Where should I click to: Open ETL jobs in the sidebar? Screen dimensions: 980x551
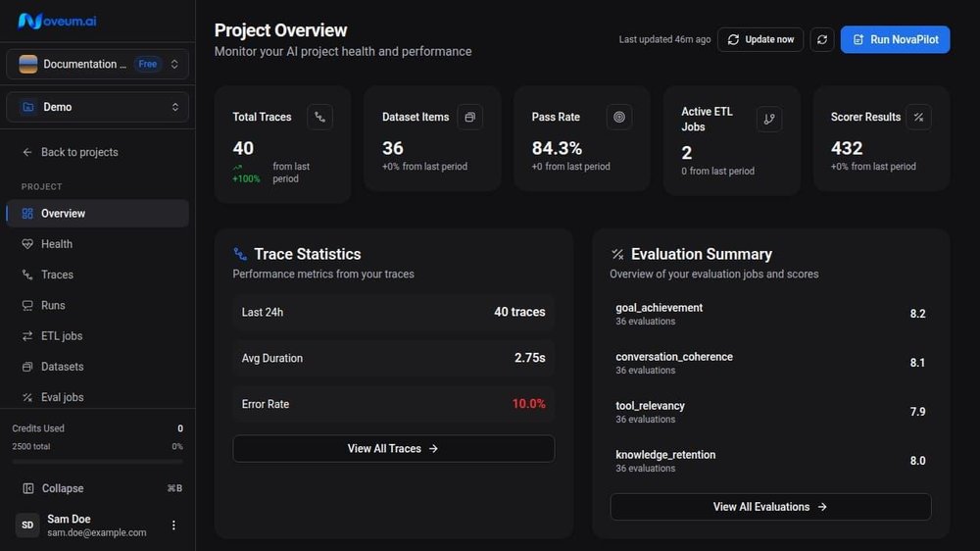[97, 336]
